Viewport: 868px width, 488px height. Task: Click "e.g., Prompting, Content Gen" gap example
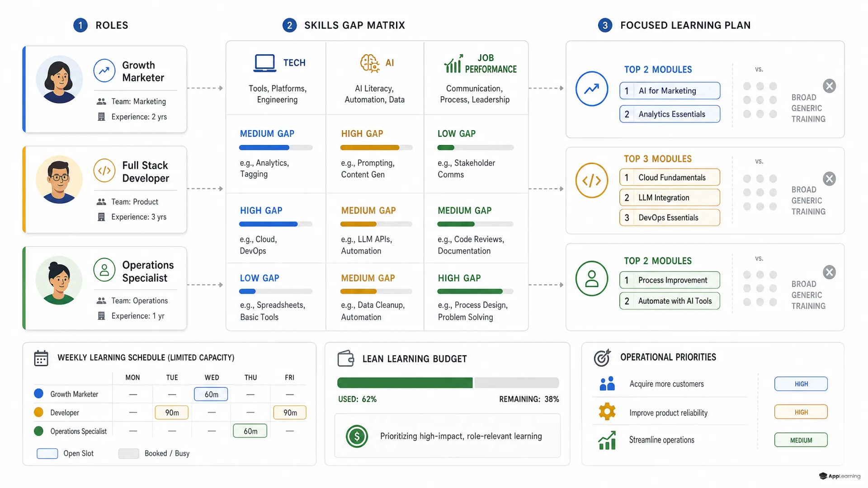[368, 169]
